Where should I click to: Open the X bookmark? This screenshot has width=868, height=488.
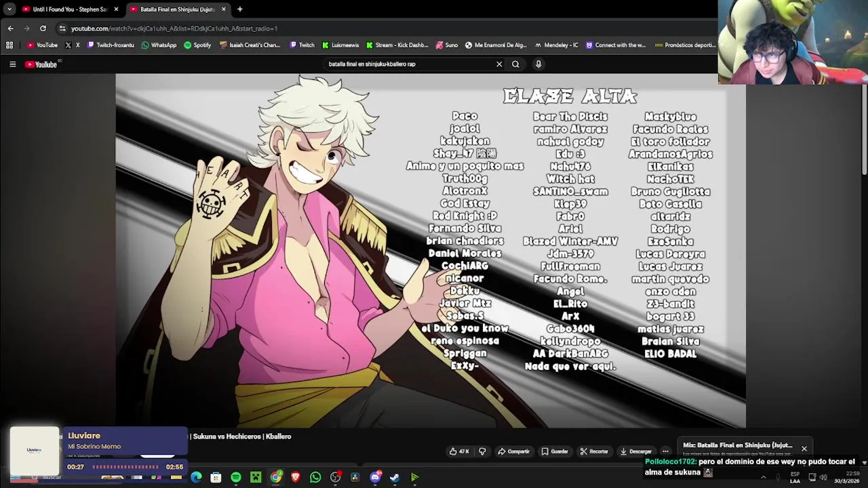point(73,45)
